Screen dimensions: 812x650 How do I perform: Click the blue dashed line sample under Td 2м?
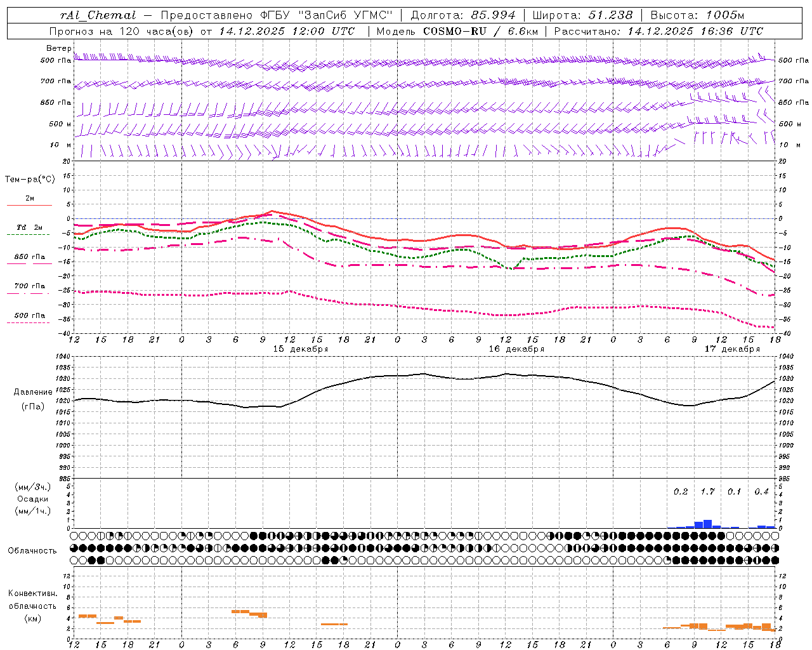pyautogui.click(x=29, y=235)
